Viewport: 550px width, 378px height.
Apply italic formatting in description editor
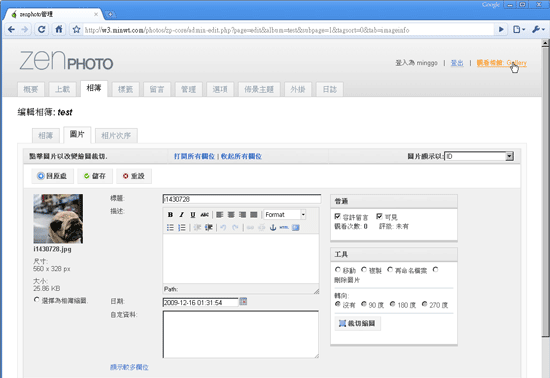(181, 215)
